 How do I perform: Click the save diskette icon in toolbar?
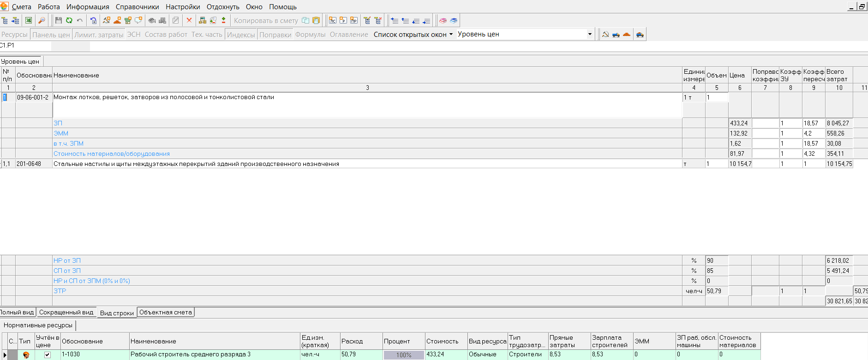coord(58,20)
